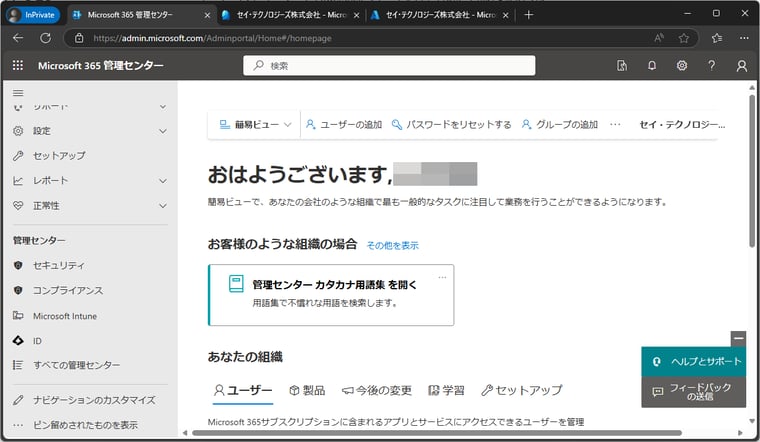The image size is (760, 442).
Task: Expand the レポート menu chevron
Action: (163, 181)
